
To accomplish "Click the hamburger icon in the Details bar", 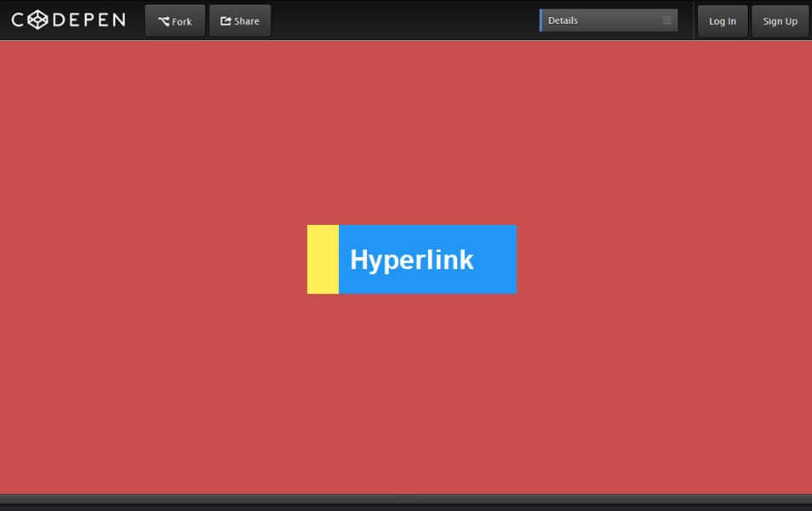I will click(x=666, y=20).
